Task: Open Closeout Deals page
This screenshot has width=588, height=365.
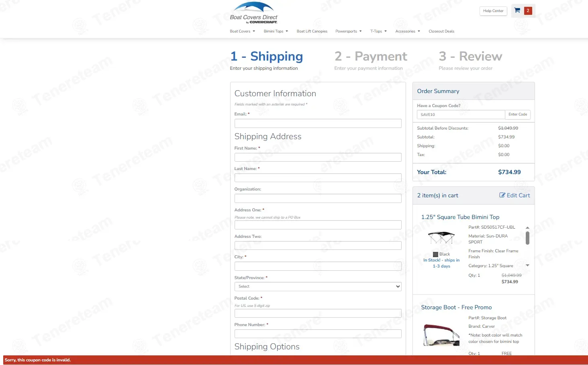Action: point(441,31)
